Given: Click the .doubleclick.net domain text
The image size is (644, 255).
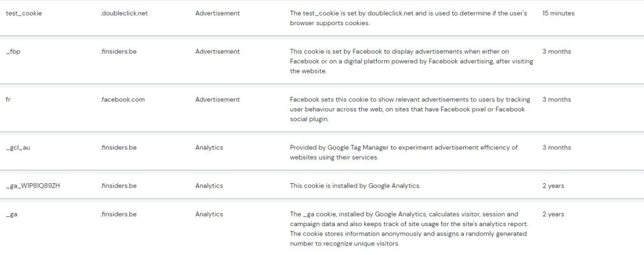Looking at the screenshot, I should click(x=124, y=13).
